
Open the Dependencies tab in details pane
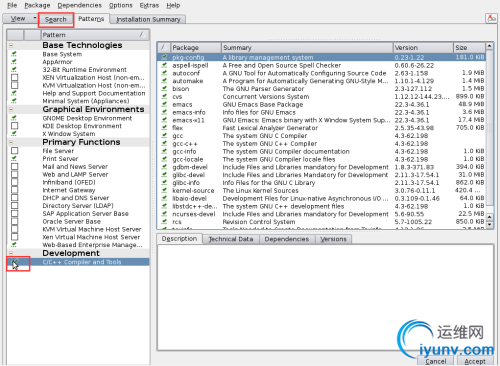287,239
